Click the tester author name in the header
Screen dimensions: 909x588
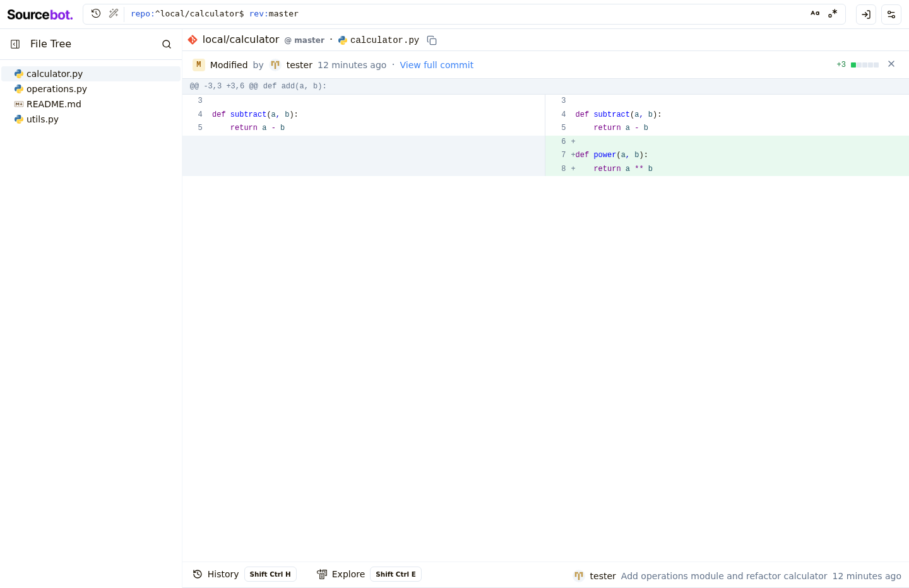click(299, 65)
